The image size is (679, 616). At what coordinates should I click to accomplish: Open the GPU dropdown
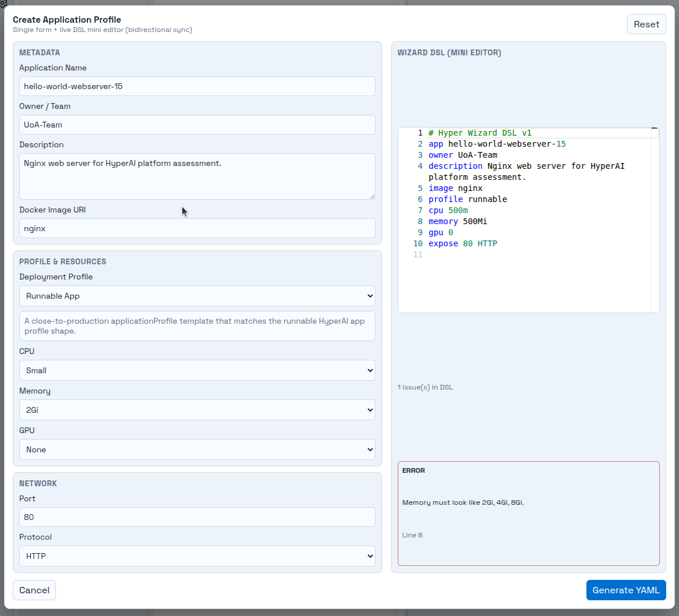tap(197, 449)
